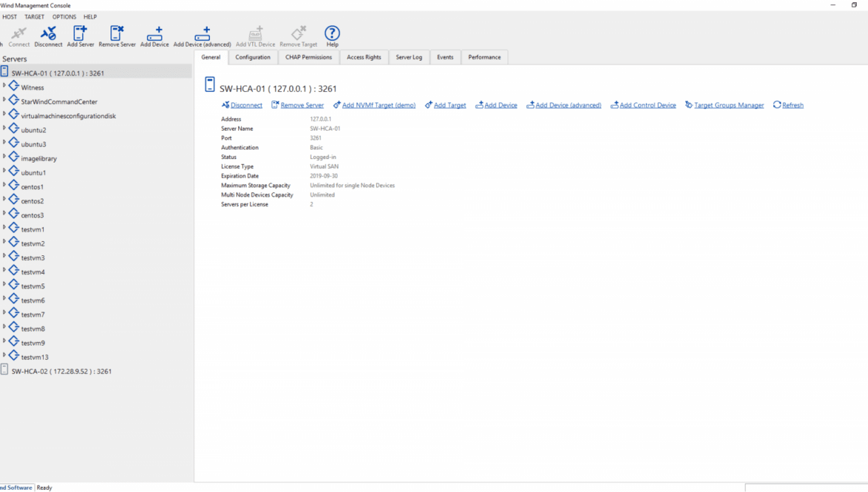This screenshot has height=492, width=868.
Task: Select testvm8 in the Servers tree
Action: [x=33, y=329]
